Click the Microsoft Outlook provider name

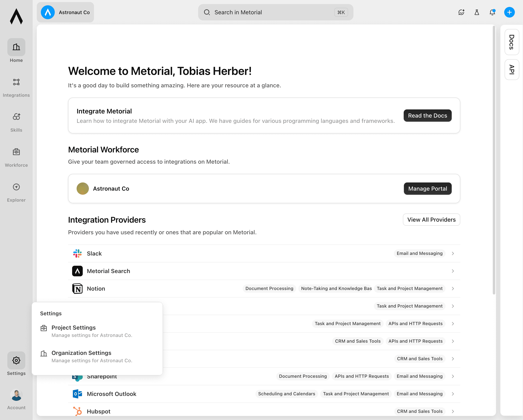pyautogui.click(x=112, y=394)
